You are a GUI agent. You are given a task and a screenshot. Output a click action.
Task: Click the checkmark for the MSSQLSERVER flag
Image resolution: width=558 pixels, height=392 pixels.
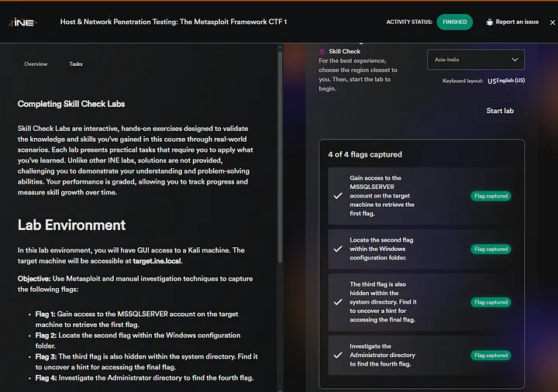pyautogui.click(x=338, y=196)
